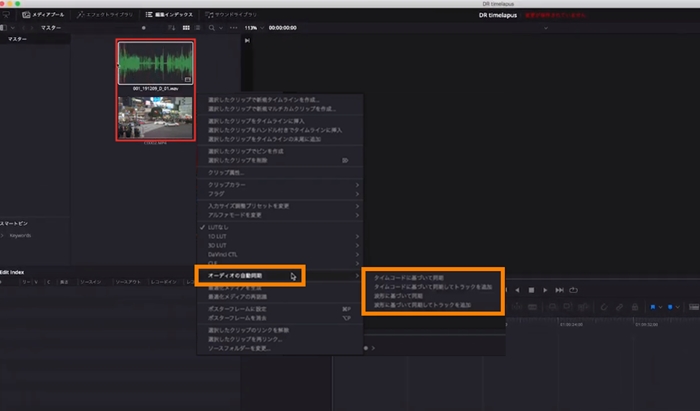Image resolution: width=700 pixels, height=411 pixels.
Task: Click the media pool search icon
Action: [212, 28]
